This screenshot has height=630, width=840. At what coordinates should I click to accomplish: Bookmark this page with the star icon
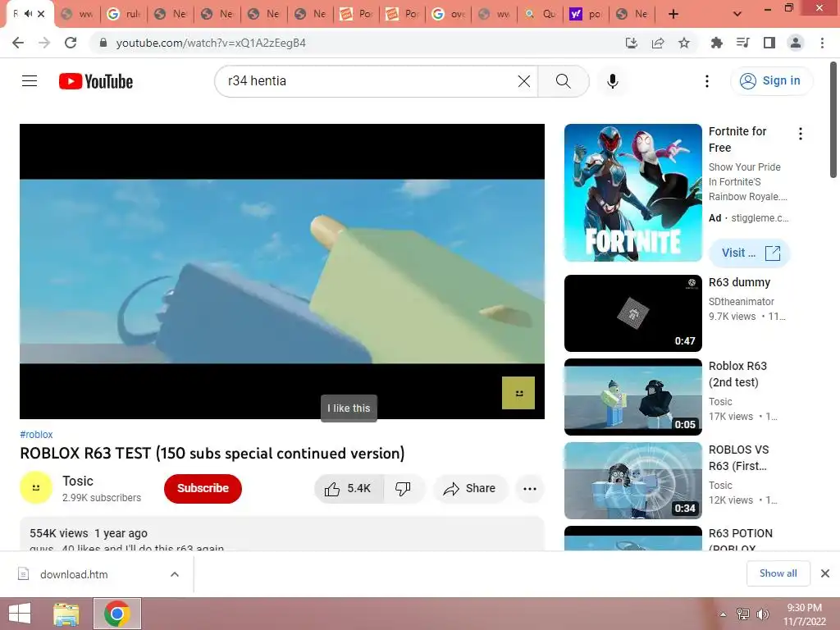684,43
